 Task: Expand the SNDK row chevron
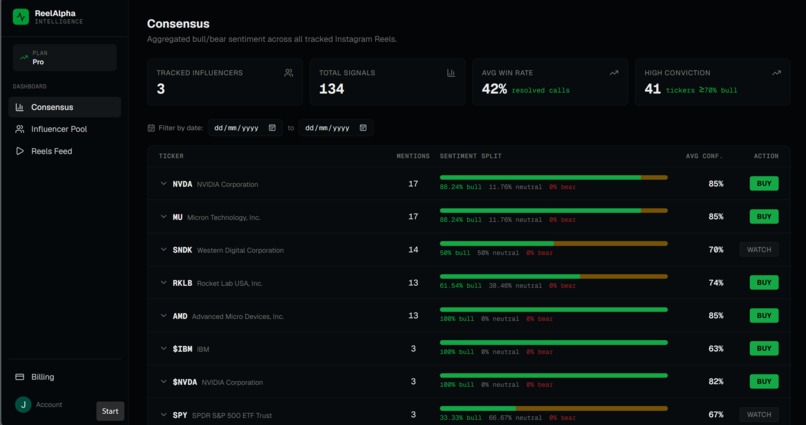[163, 249]
